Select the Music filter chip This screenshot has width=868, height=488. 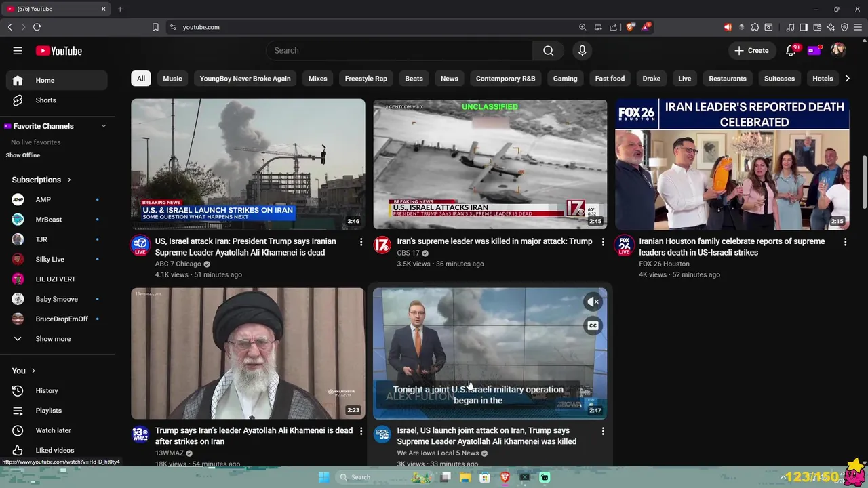pyautogui.click(x=172, y=79)
